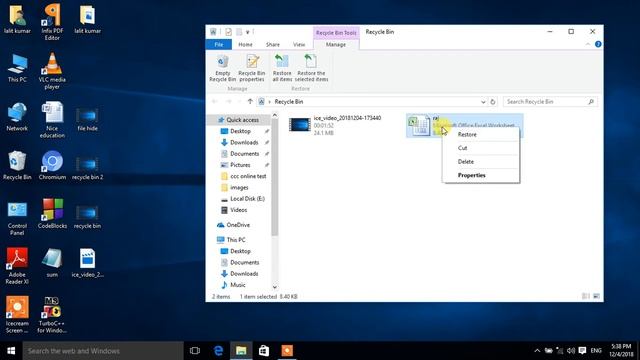Select TurboC++ desktop icon
The width and height of the screenshot is (640, 360).
click(52, 315)
